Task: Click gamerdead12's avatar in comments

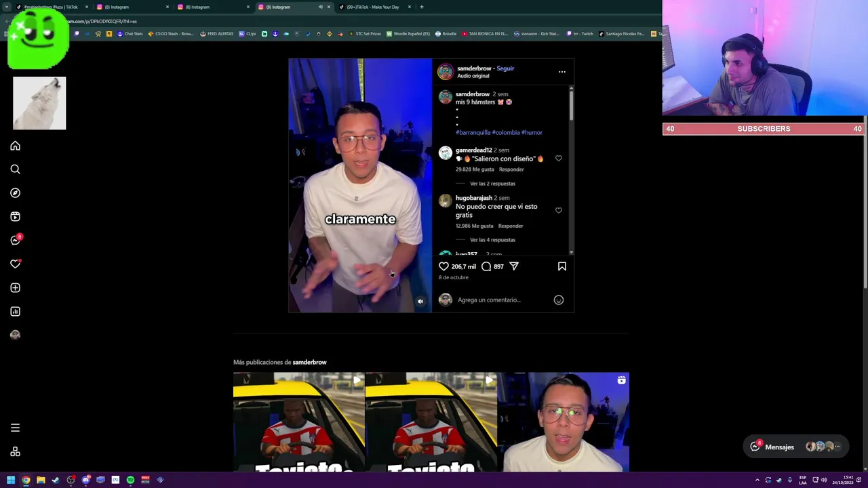Action: point(446,152)
